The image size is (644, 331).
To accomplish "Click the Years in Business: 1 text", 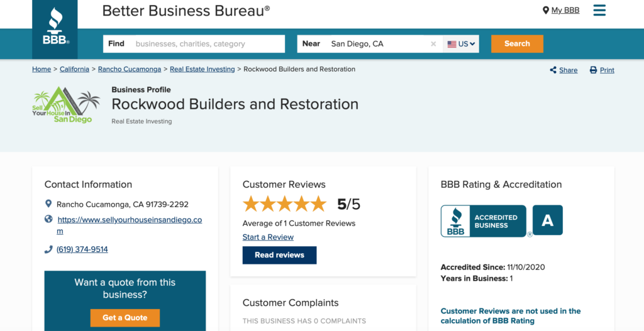I will [477, 278].
